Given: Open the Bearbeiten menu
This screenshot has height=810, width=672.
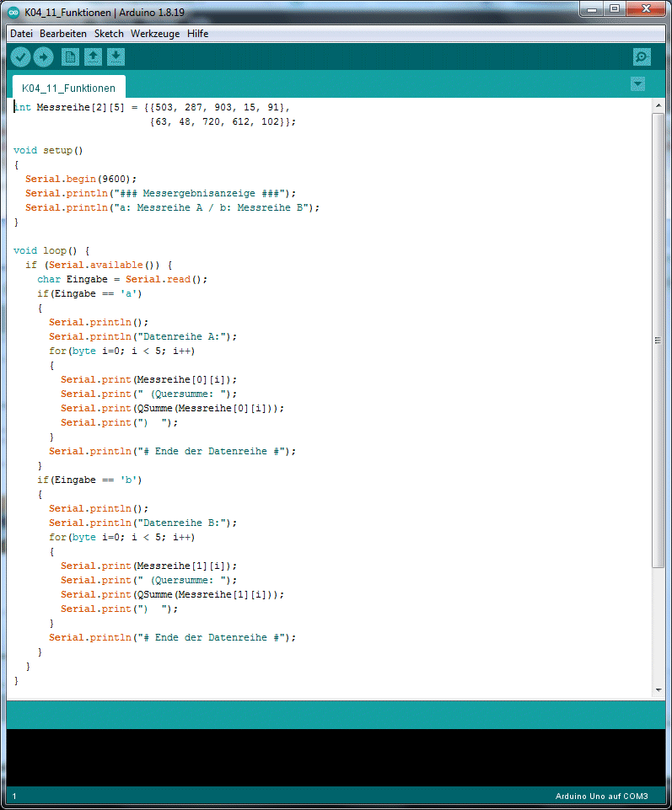Looking at the screenshot, I should tap(63, 34).
